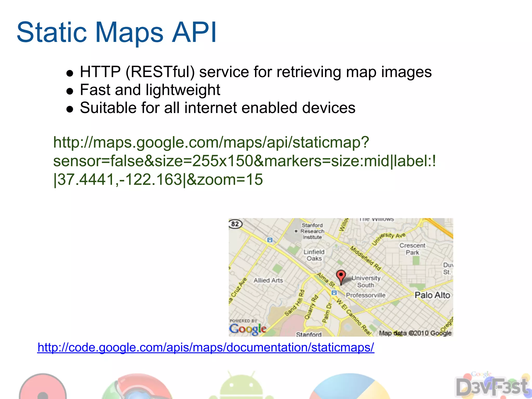
Task: Open the code.google.com staticmaps documentation link
Action: [206, 348]
